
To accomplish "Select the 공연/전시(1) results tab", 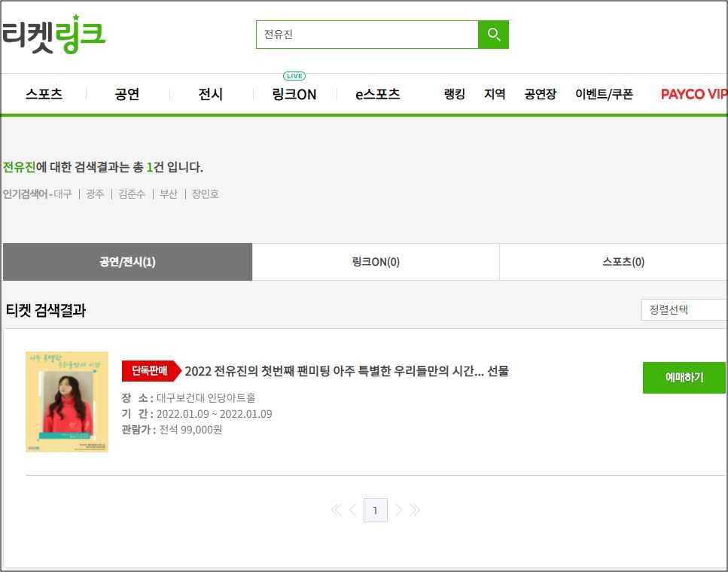I will [x=127, y=261].
